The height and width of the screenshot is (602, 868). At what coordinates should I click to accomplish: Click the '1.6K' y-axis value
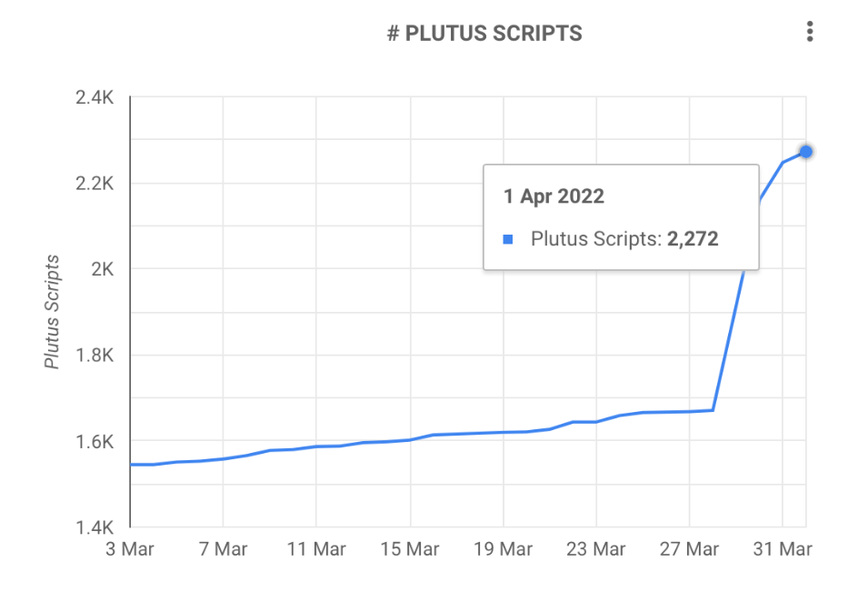click(x=94, y=442)
